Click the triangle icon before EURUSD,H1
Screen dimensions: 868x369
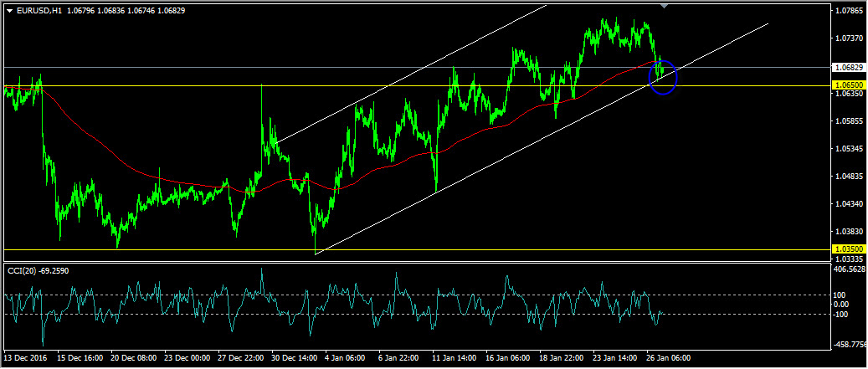(x=9, y=11)
